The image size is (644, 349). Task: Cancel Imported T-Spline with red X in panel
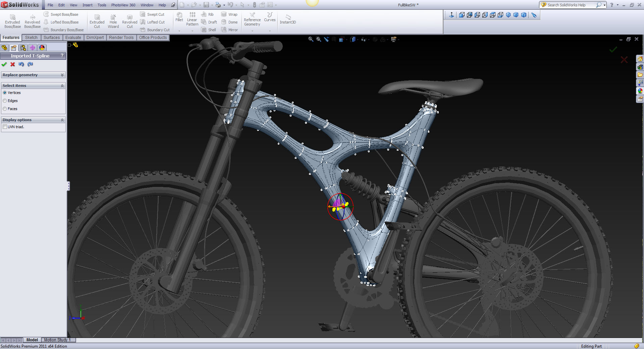(x=13, y=64)
